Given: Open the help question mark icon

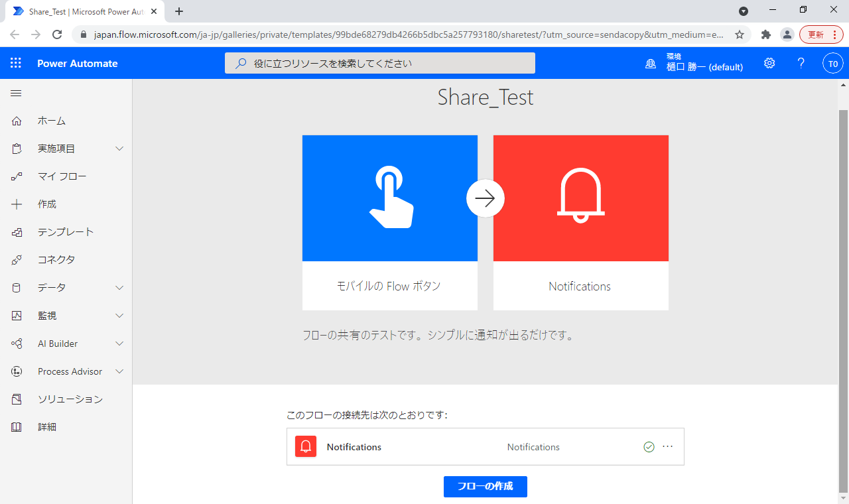Looking at the screenshot, I should [801, 63].
